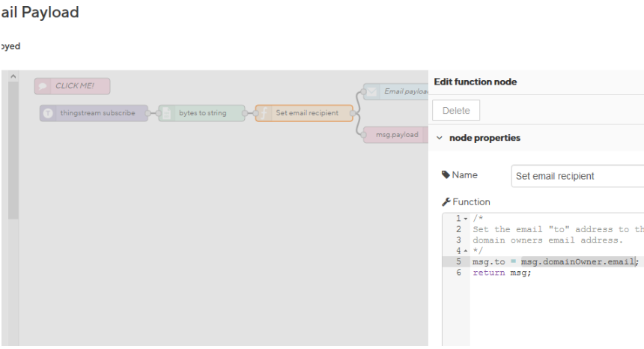Image resolution: width=644 pixels, height=349 pixels.
Task: Place cursor on 'msg.to = msg.domainOwner.email;' line
Action: point(556,261)
